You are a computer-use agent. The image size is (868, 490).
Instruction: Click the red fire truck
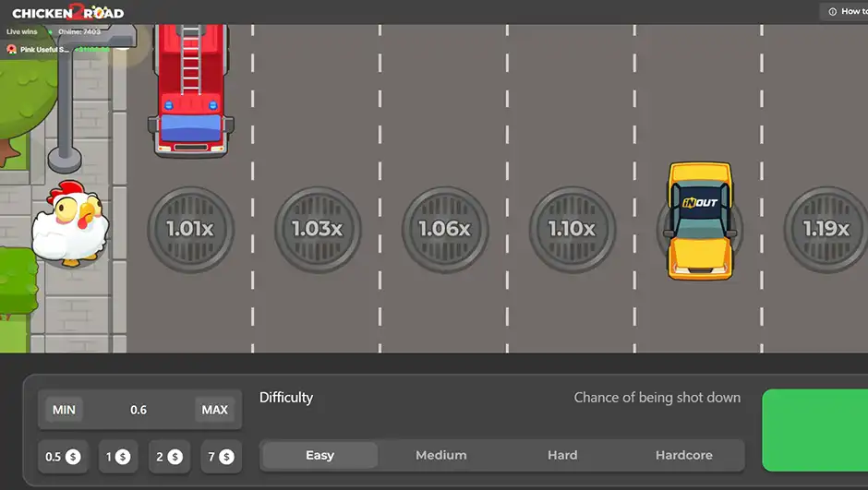coord(191,90)
